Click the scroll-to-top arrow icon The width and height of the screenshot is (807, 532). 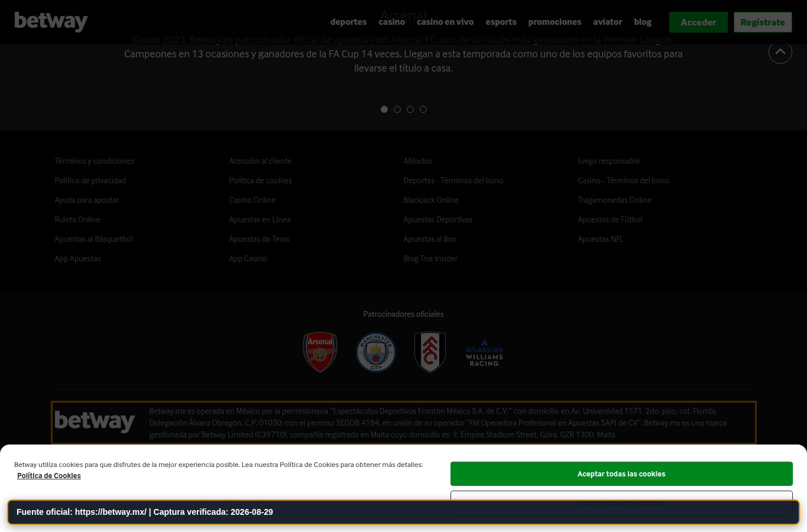780,52
